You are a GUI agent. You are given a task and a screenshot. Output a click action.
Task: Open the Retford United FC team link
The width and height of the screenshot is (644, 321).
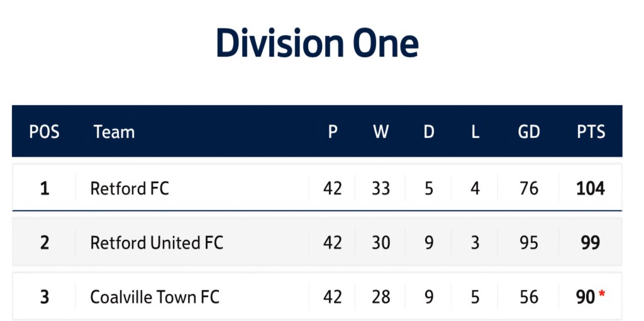[x=157, y=243]
